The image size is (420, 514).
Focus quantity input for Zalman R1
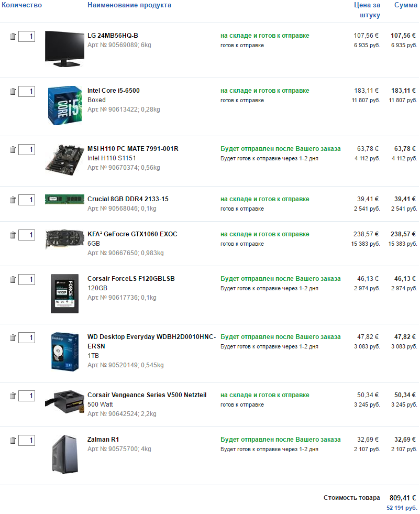click(x=27, y=441)
